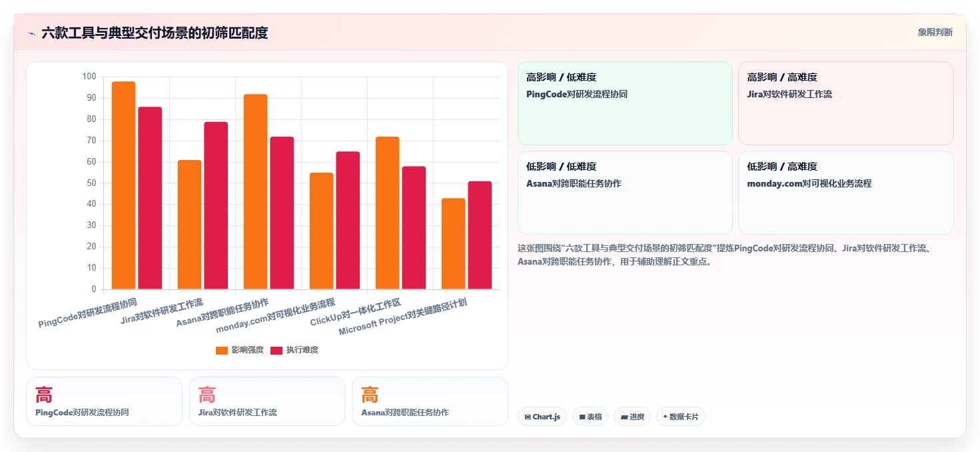Select the 低影响 / 高难度 quadrant card
The height and width of the screenshot is (452, 980).
(846, 193)
